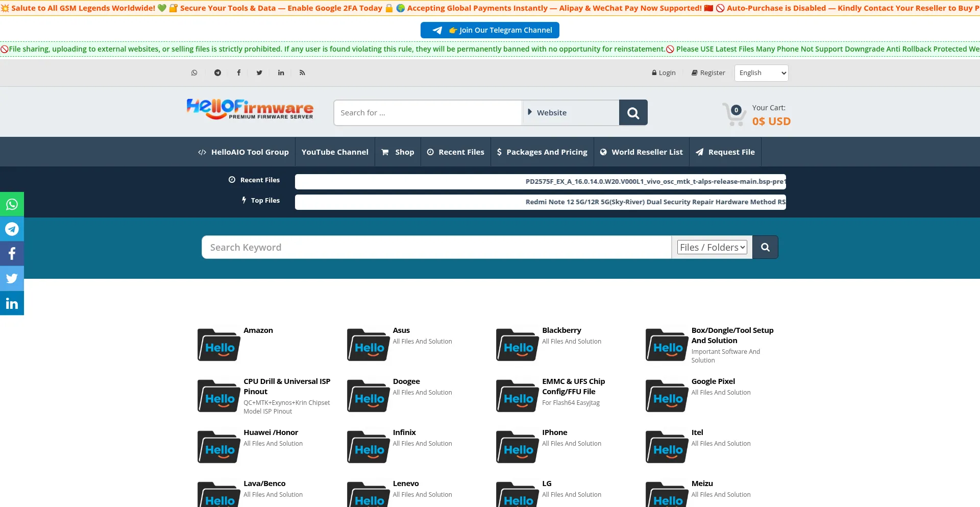Go to YouTube Channel menu item

point(335,152)
